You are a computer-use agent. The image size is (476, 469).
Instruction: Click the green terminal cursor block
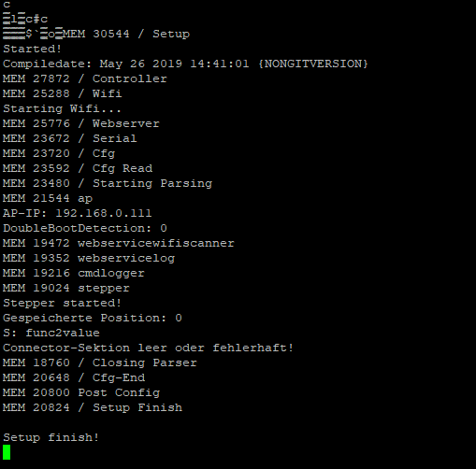click(7, 452)
